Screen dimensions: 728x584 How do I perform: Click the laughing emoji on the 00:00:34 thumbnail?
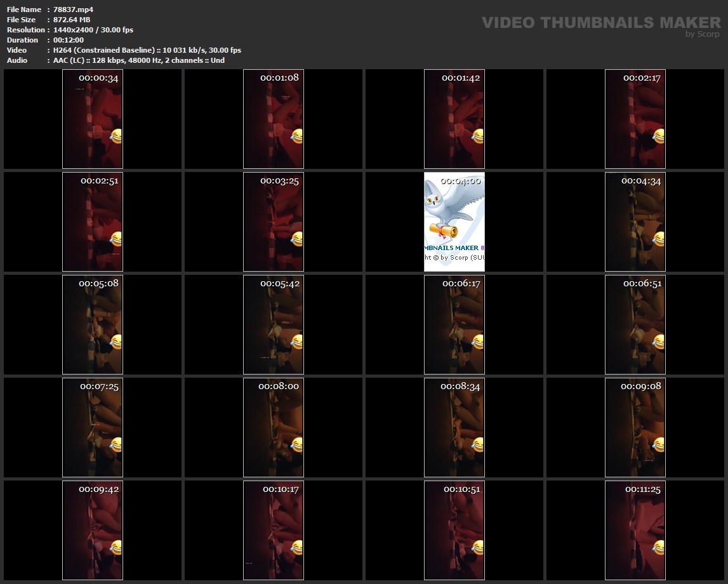tap(116, 136)
